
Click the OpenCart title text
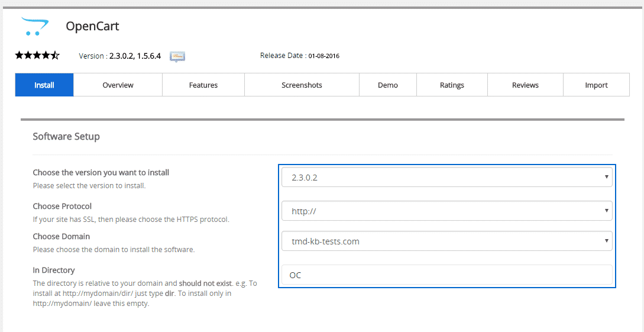coord(92,26)
